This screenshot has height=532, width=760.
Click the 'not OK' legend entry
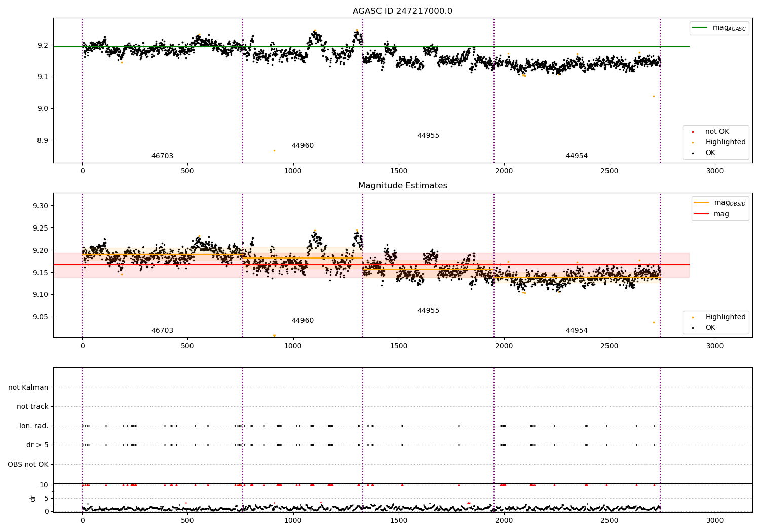pos(716,132)
